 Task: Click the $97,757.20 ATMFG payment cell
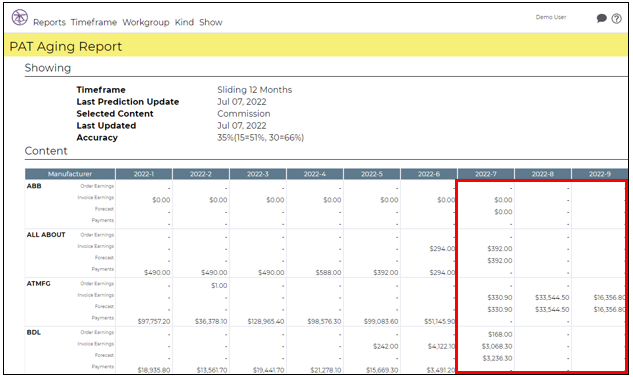tap(154, 321)
